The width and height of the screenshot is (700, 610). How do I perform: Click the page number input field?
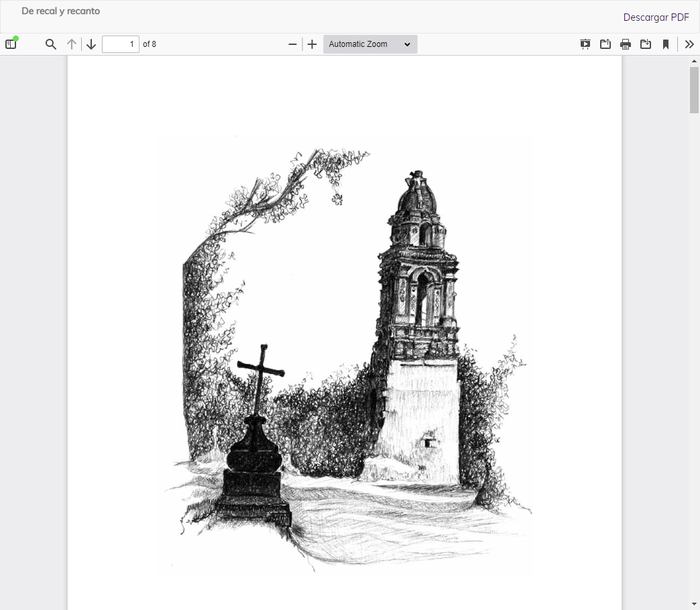coord(121,44)
